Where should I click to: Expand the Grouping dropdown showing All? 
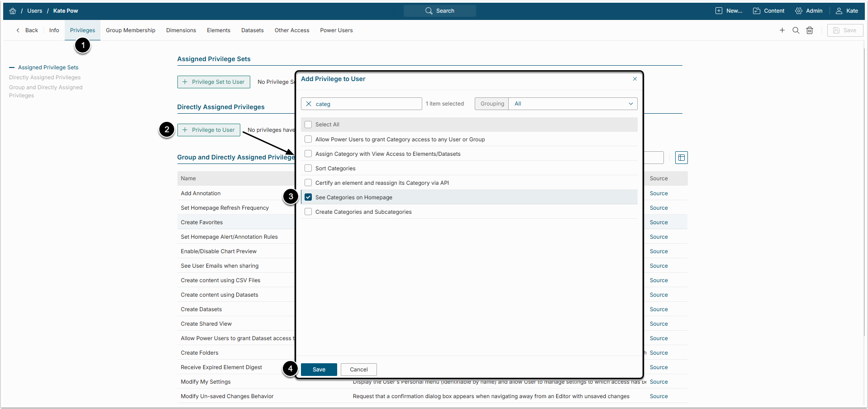coord(572,104)
